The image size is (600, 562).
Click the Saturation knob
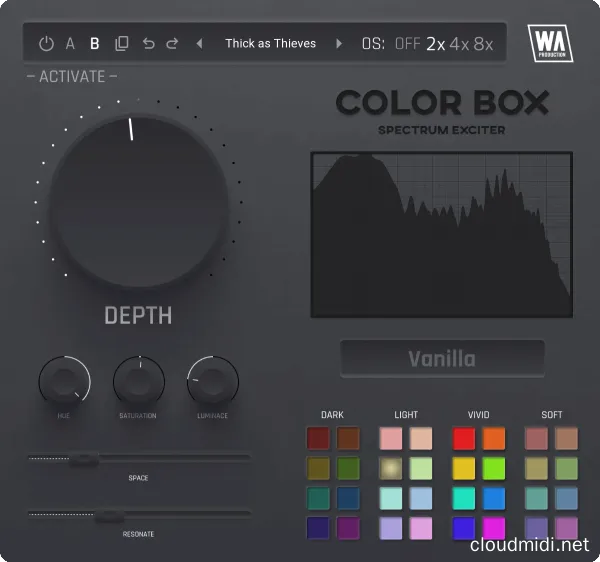coord(138,382)
